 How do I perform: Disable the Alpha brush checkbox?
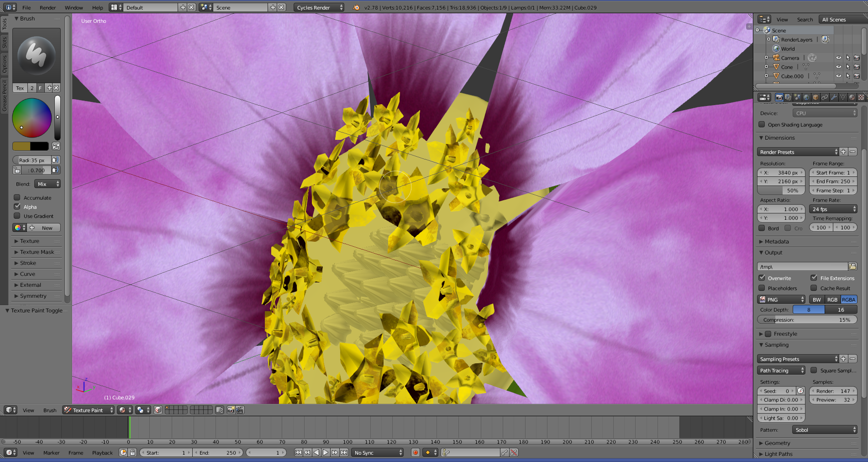click(17, 207)
